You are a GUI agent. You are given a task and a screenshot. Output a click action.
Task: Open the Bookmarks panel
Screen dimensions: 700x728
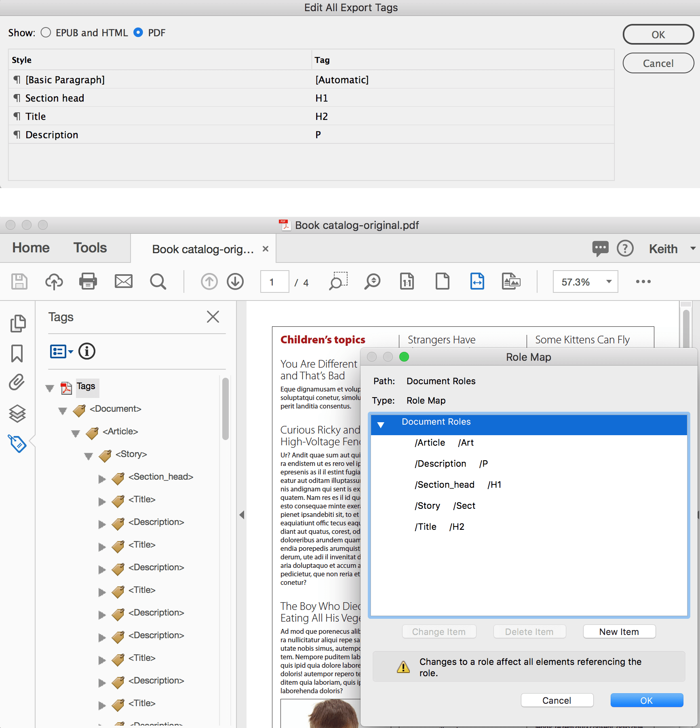click(17, 353)
